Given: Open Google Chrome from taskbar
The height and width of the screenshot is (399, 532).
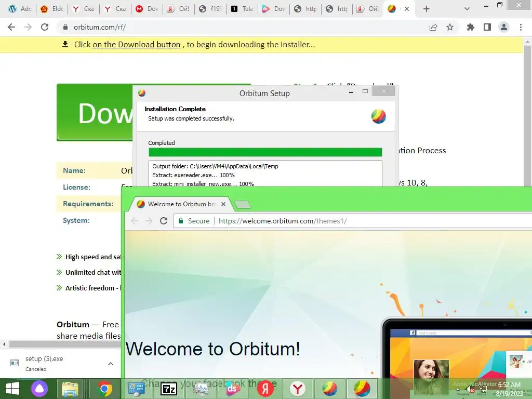Looking at the screenshot, I should [105, 389].
